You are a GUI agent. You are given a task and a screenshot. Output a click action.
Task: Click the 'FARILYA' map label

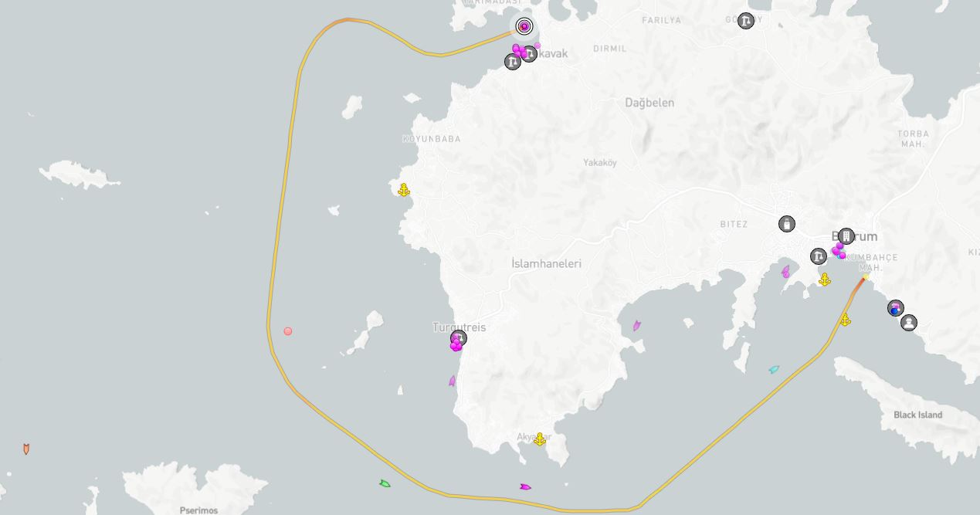coord(662,20)
